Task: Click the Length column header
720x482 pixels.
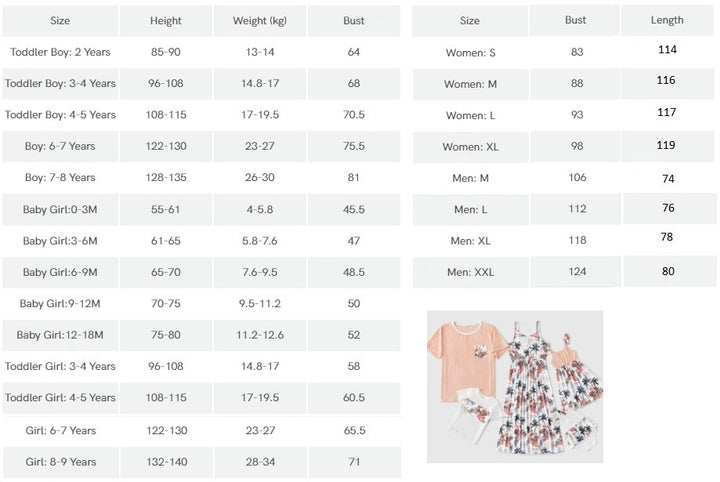Action: pos(667,20)
